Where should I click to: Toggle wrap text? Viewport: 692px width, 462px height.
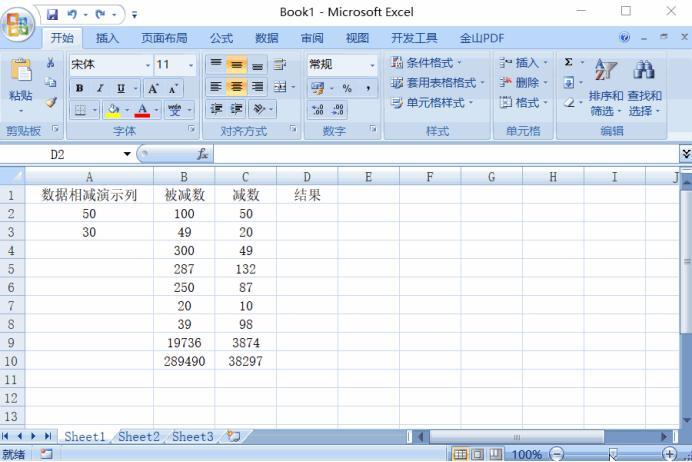click(x=280, y=64)
